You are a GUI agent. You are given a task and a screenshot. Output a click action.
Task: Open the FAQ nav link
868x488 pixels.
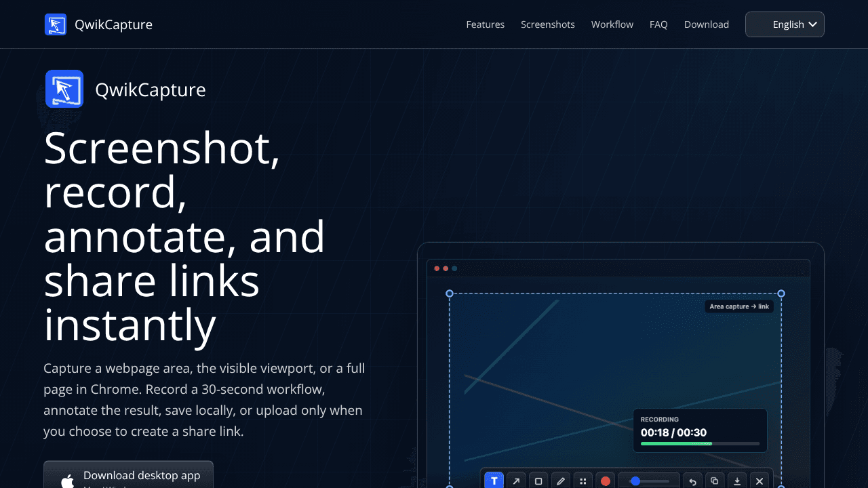pos(658,24)
